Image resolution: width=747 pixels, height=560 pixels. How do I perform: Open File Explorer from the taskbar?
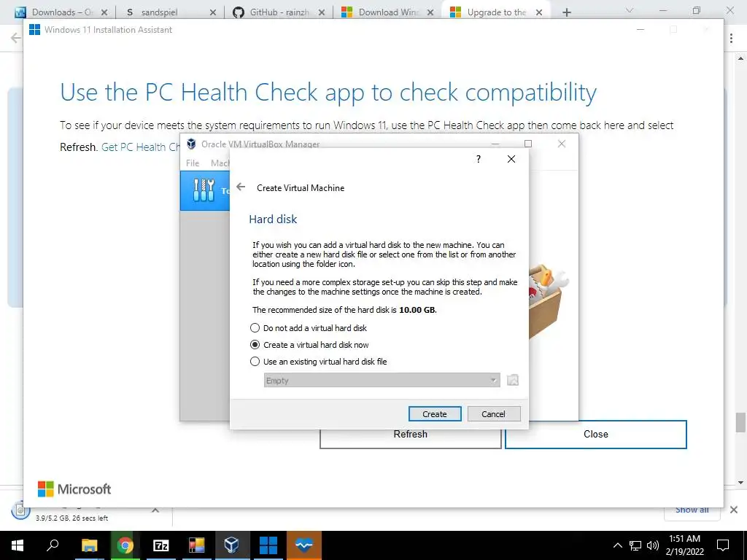[89, 545]
